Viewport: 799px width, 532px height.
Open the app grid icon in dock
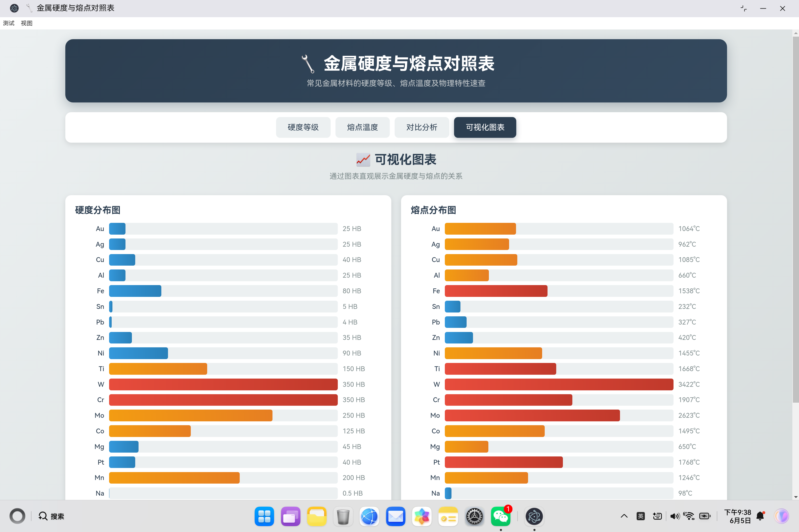point(264,516)
